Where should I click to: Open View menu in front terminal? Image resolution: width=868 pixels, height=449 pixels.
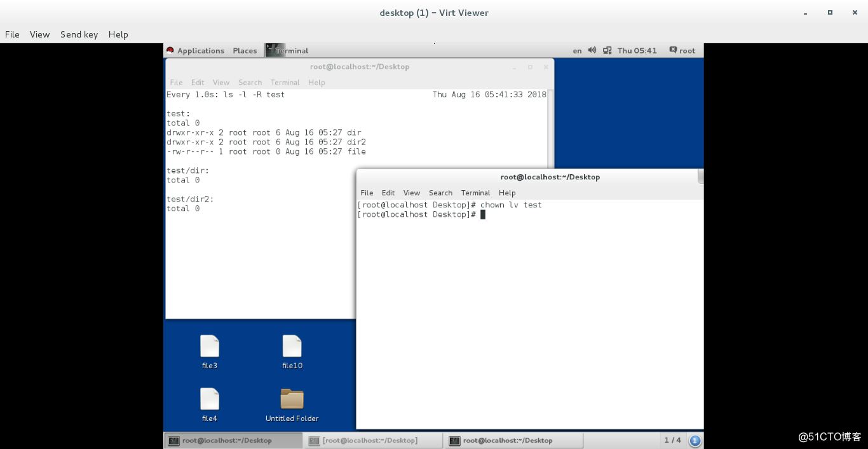412,193
